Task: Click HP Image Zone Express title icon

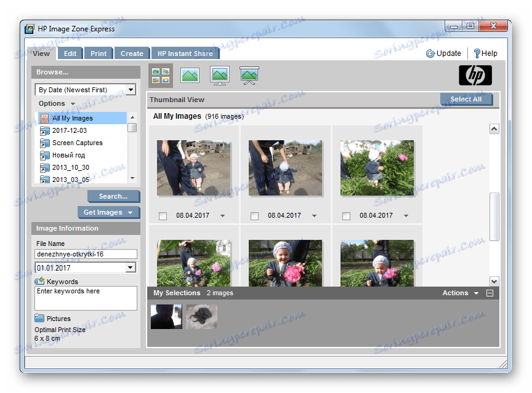Action: (30, 29)
